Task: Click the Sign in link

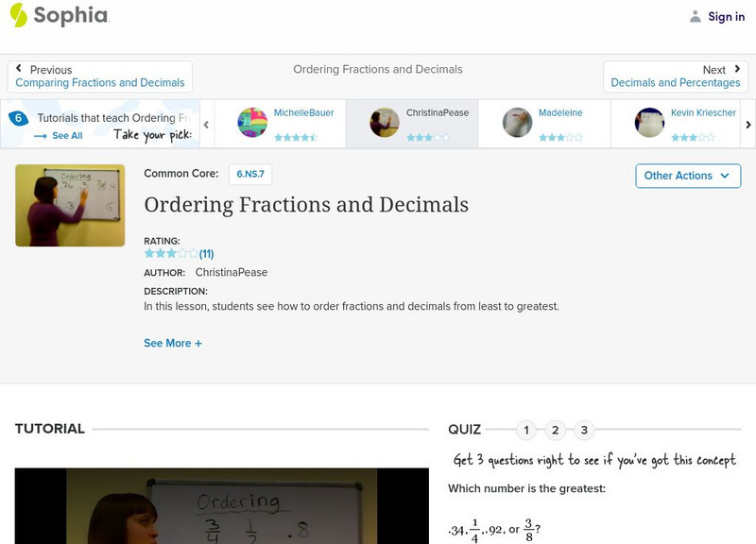Action: [726, 16]
